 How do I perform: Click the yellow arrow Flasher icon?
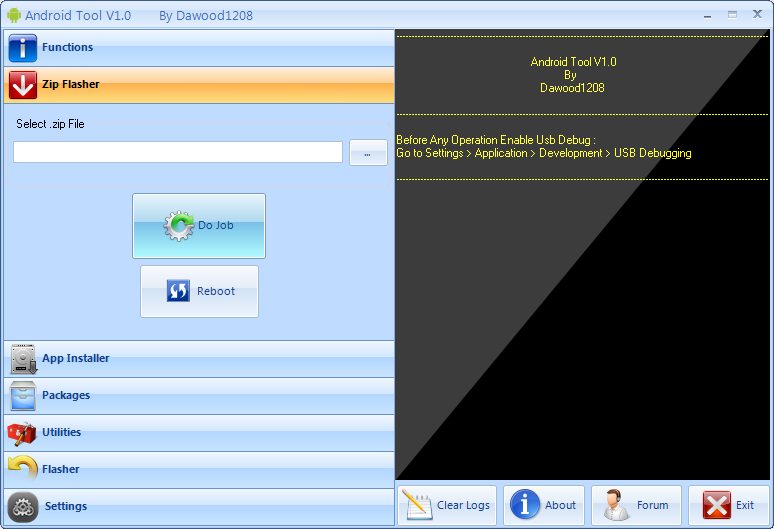pos(22,469)
